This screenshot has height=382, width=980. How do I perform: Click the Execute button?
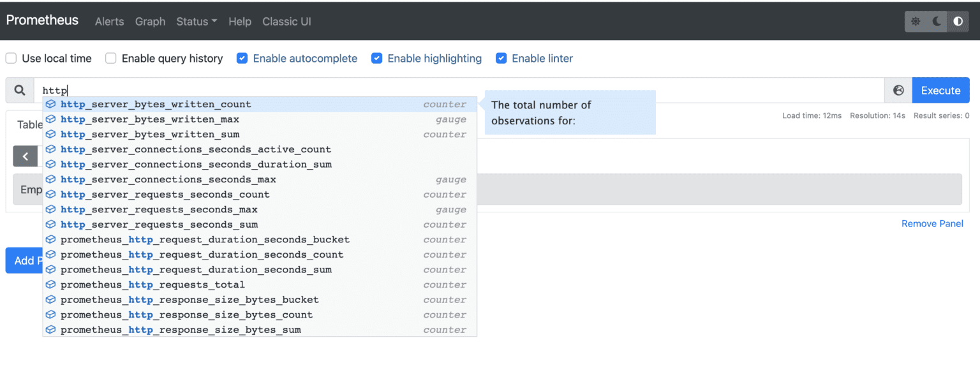940,90
